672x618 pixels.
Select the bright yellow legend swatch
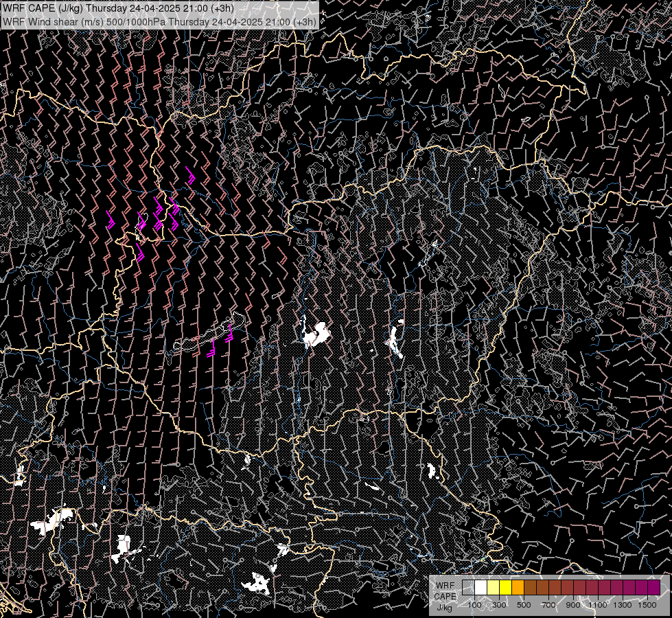coord(505,587)
